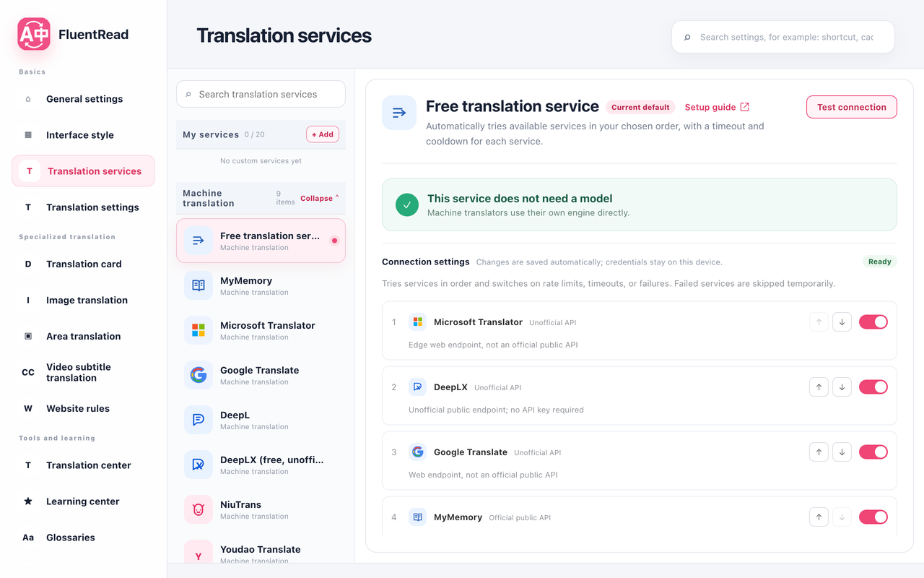Move DeepLX down in order
This screenshot has width=924, height=578.
coord(842,387)
